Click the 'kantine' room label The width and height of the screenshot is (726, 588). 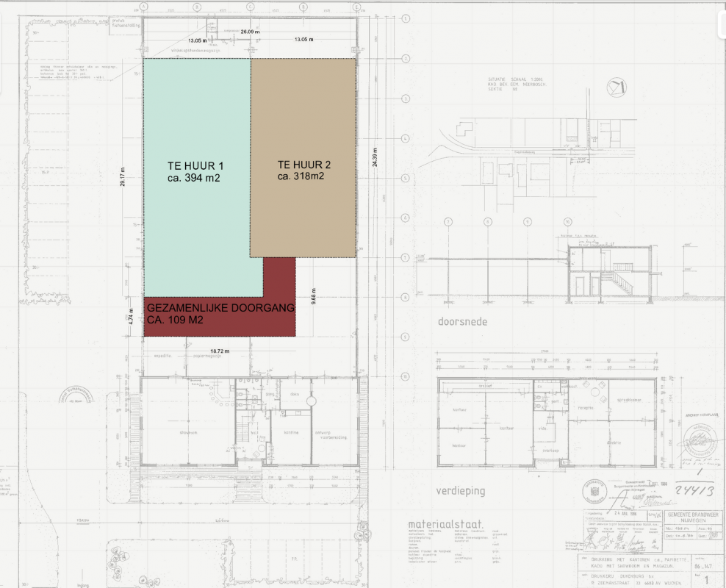291,432
